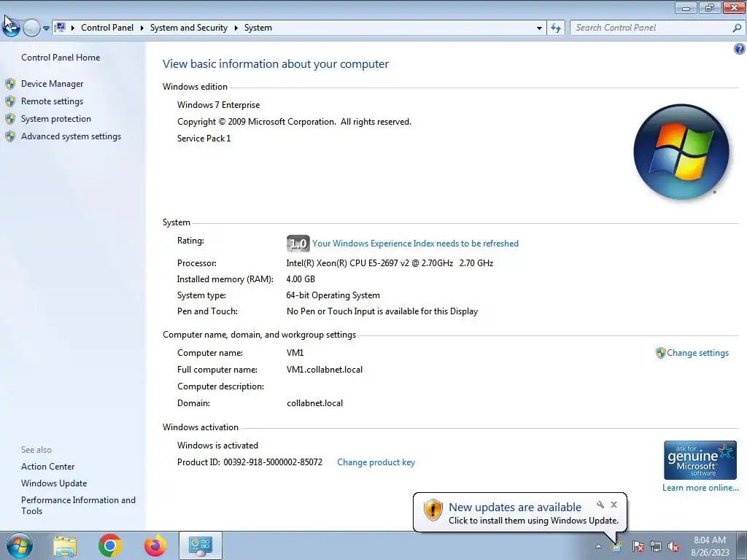The height and width of the screenshot is (560, 747).
Task: Open the recent pages dropdown arrow
Action: coord(46,28)
